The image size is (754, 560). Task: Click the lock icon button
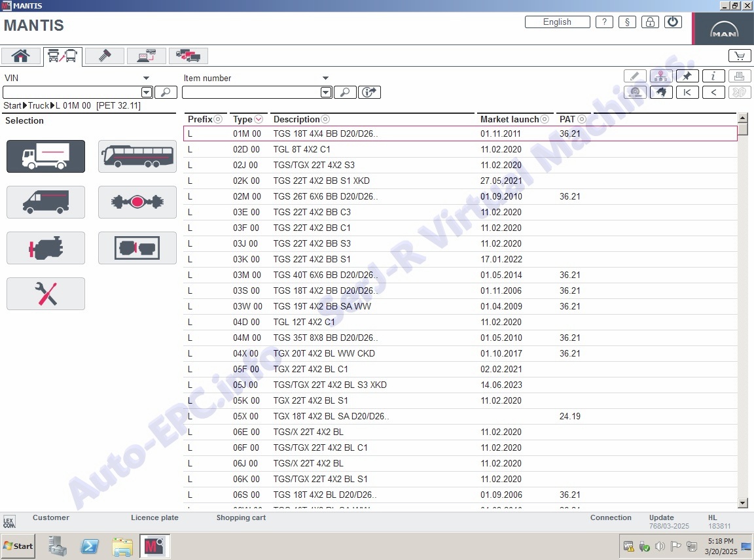coord(650,22)
